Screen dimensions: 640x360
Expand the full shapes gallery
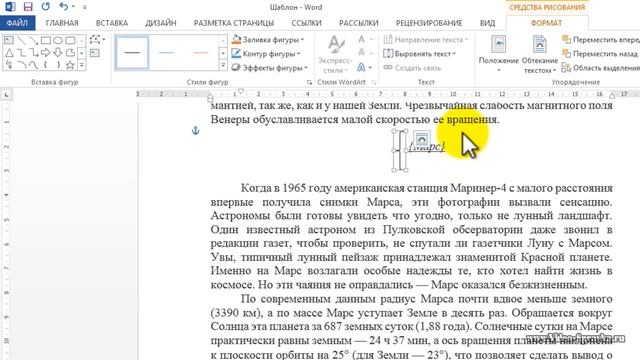82,64
